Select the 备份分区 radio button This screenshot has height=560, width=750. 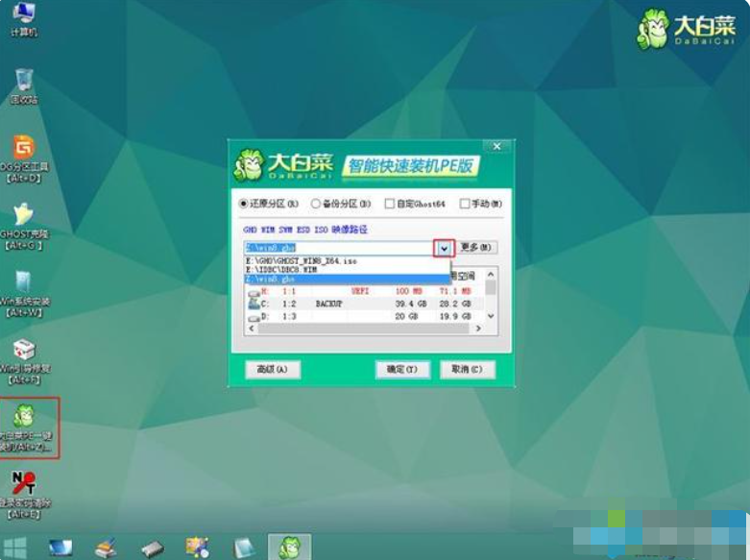(315, 204)
